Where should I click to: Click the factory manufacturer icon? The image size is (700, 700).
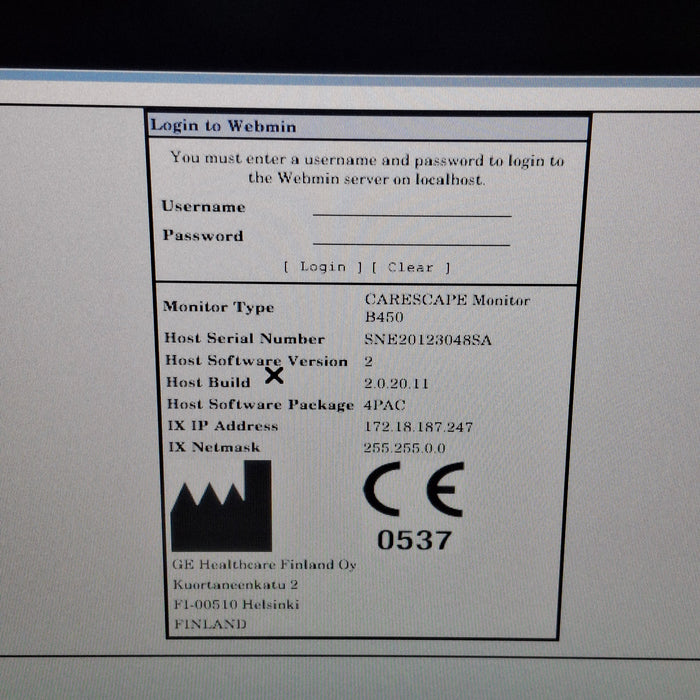pos(221,514)
